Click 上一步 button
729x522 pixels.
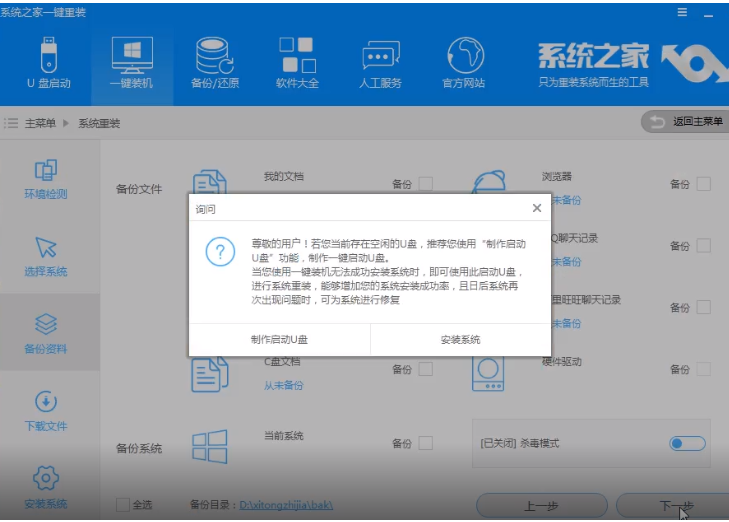(541, 506)
